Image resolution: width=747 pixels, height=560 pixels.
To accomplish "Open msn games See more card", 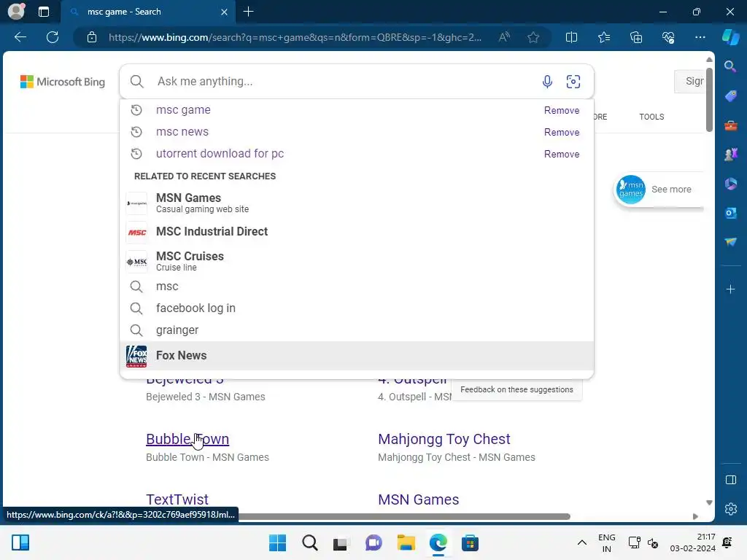I will (659, 190).
